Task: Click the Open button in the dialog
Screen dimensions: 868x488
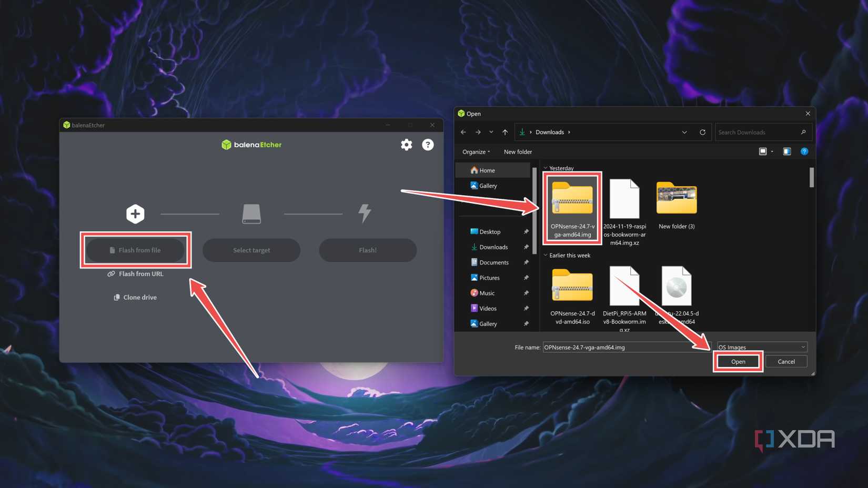Action: pyautogui.click(x=738, y=362)
